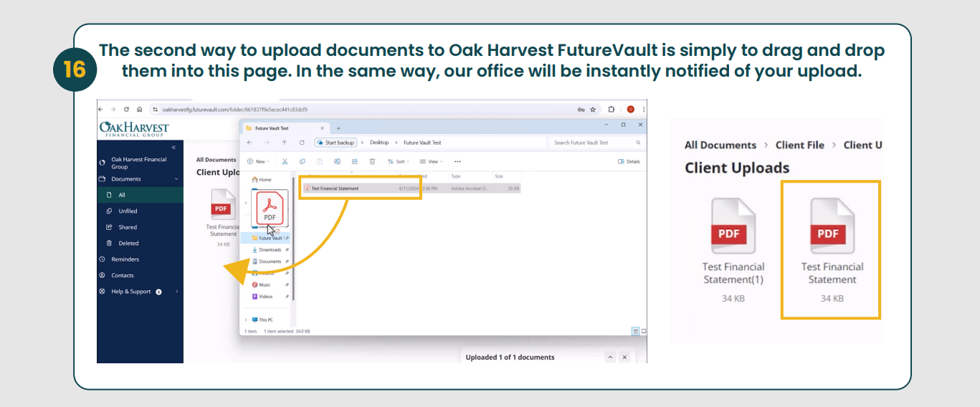Open the browser three-dot menu
This screenshot has width=980, height=407.
tap(643, 110)
